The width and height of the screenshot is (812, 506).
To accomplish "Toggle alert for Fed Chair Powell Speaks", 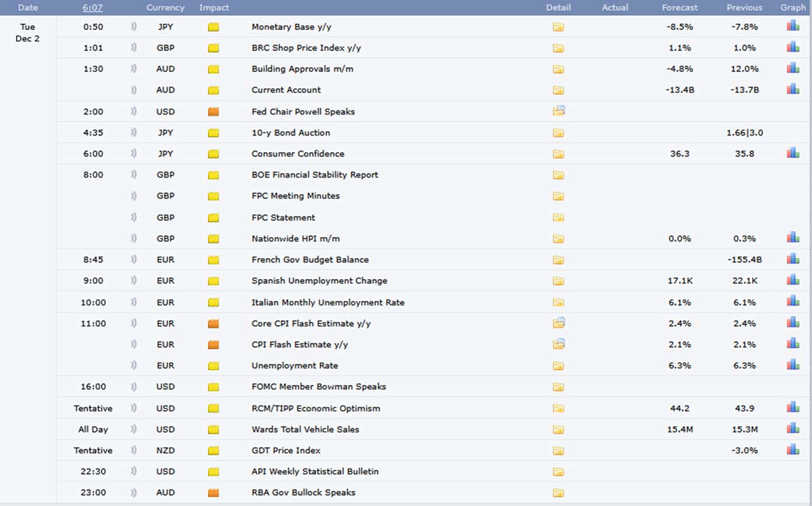I will (x=134, y=112).
